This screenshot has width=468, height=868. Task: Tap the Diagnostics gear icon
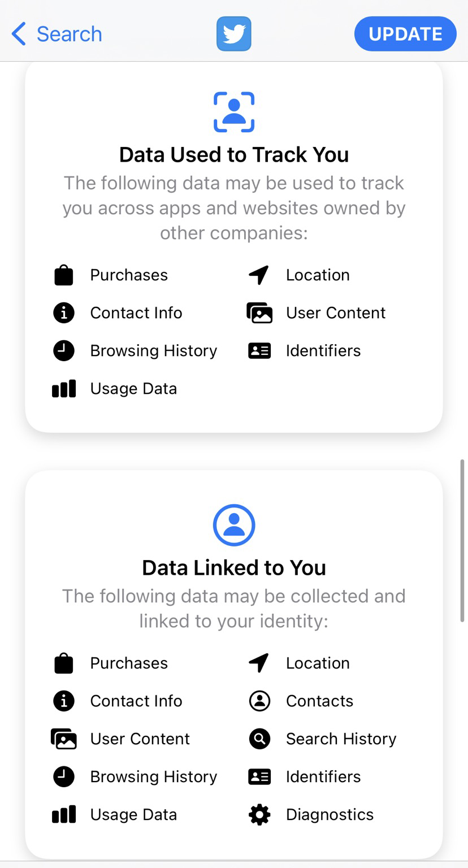259,815
